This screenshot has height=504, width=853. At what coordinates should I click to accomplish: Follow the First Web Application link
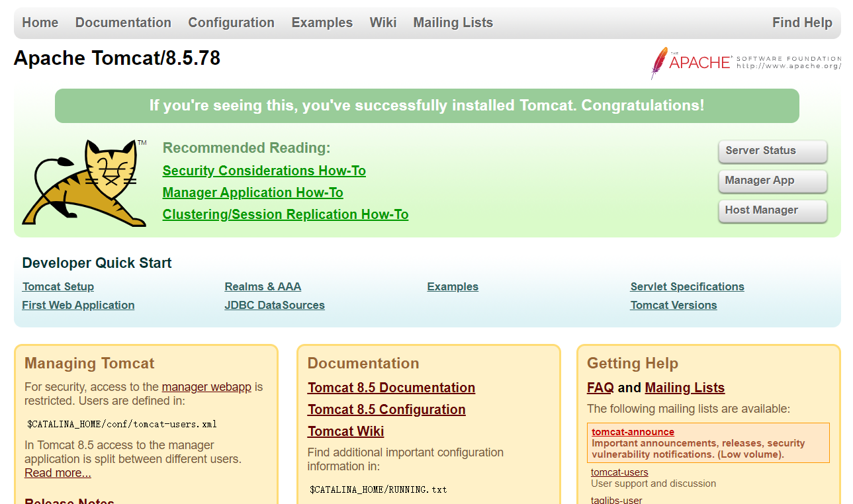[78, 305]
